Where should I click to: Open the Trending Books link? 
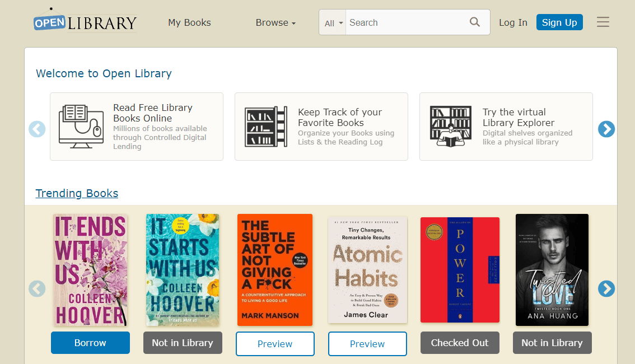pos(77,193)
